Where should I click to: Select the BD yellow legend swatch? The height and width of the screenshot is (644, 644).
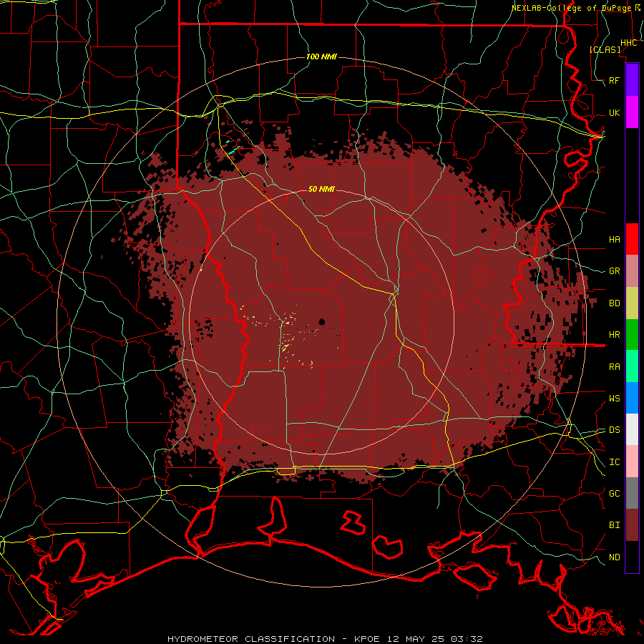point(632,303)
